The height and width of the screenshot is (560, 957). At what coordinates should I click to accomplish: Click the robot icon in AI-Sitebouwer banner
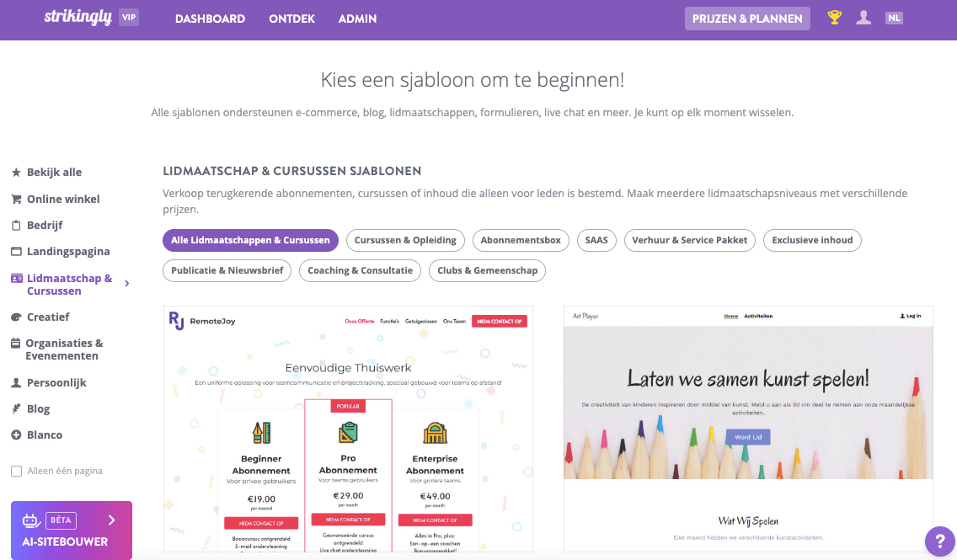click(30, 520)
